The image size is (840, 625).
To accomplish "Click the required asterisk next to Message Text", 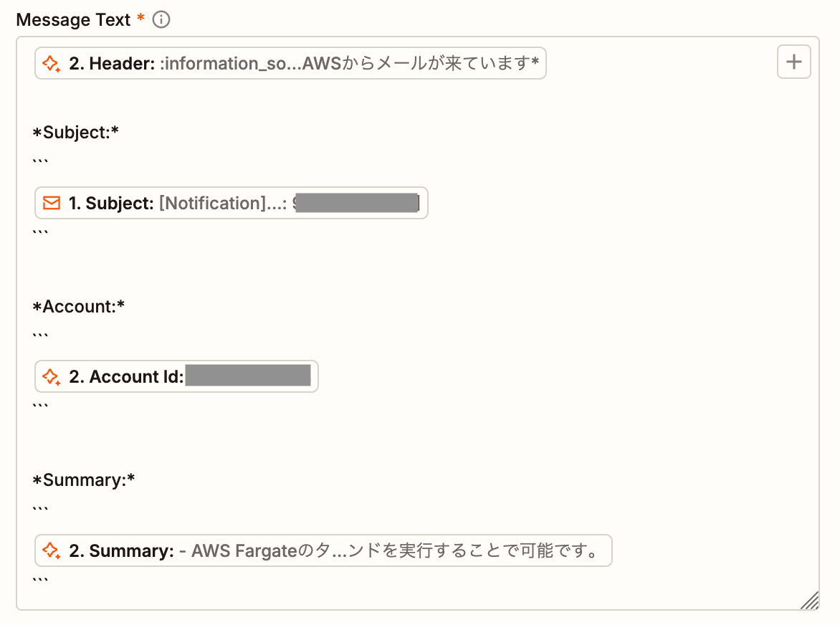I will click(140, 19).
